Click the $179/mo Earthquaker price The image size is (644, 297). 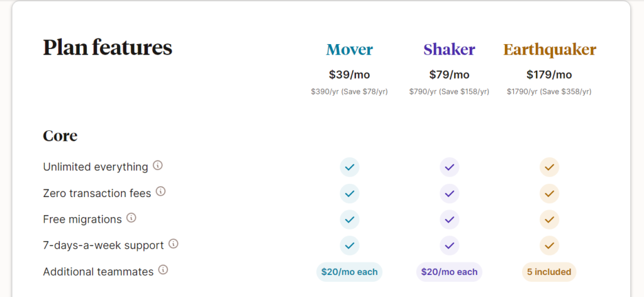pos(549,75)
